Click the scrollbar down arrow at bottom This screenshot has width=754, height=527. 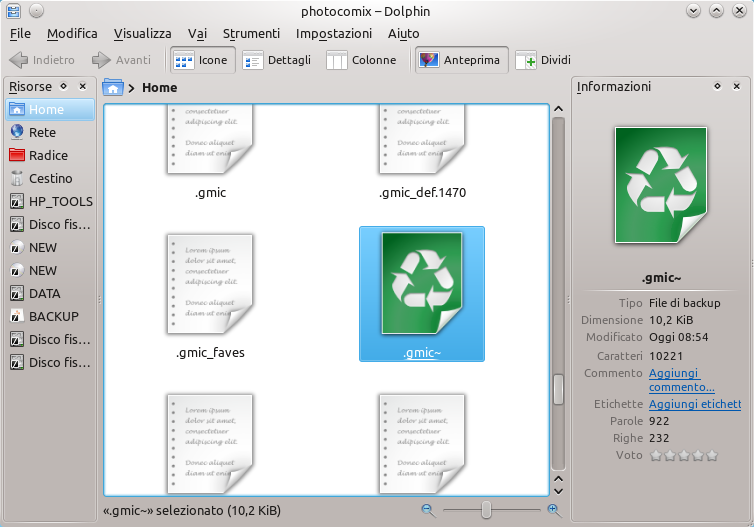(558, 491)
